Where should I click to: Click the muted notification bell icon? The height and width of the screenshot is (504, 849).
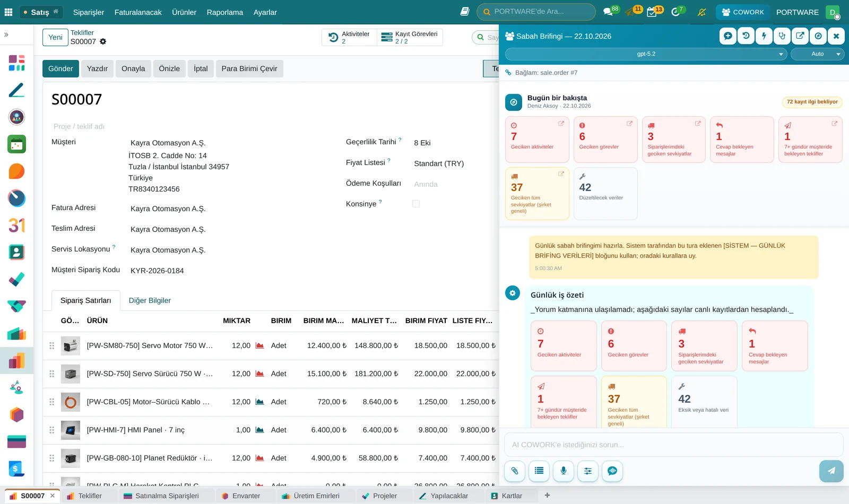(x=701, y=12)
